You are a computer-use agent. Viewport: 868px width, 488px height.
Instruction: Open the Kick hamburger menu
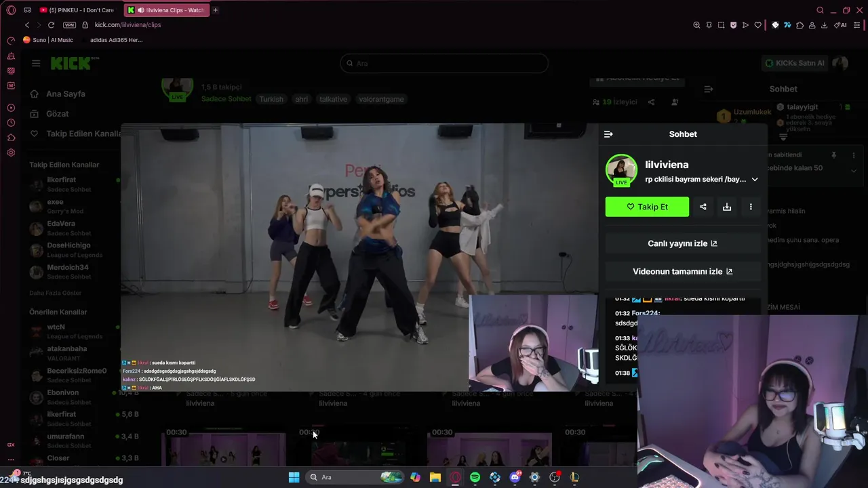[x=36, y=63]
